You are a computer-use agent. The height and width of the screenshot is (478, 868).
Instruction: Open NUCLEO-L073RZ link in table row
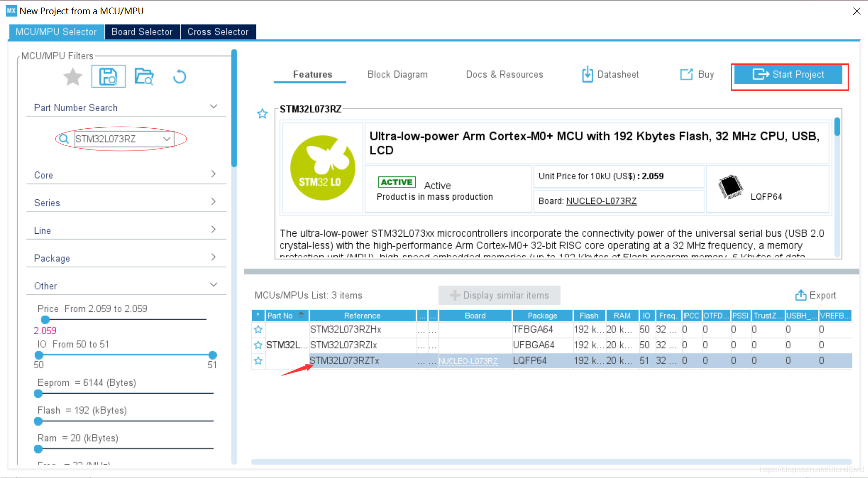point(468,361)
